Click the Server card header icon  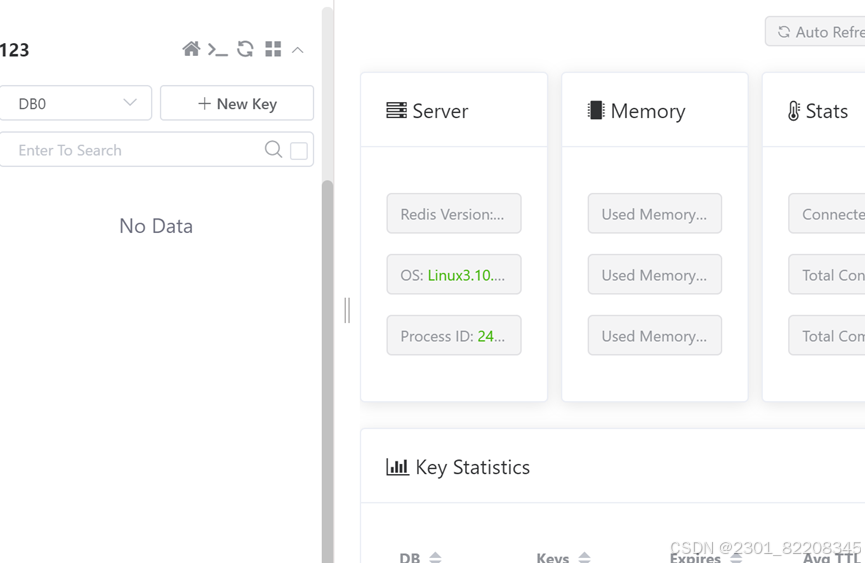[396, 110]
